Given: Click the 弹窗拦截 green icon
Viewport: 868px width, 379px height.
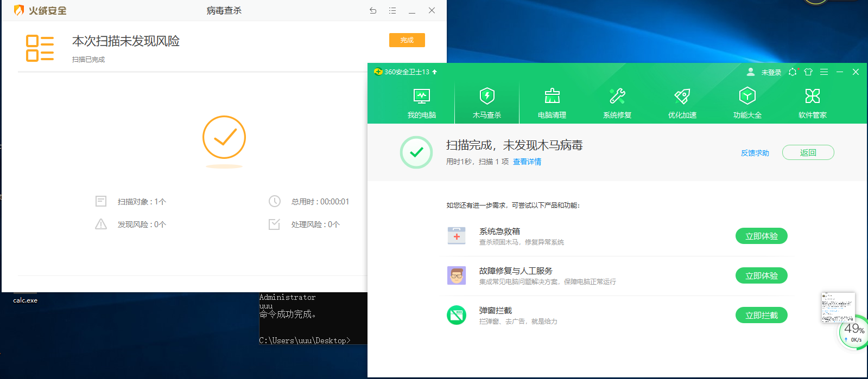Looking at the screenshot, I should (x=457, y=315).
